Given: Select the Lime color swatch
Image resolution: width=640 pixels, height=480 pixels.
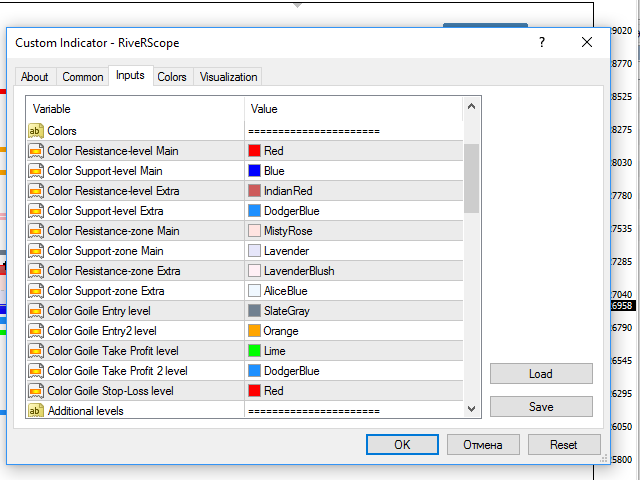Looking at the screenshot, I should coord(255,351).
